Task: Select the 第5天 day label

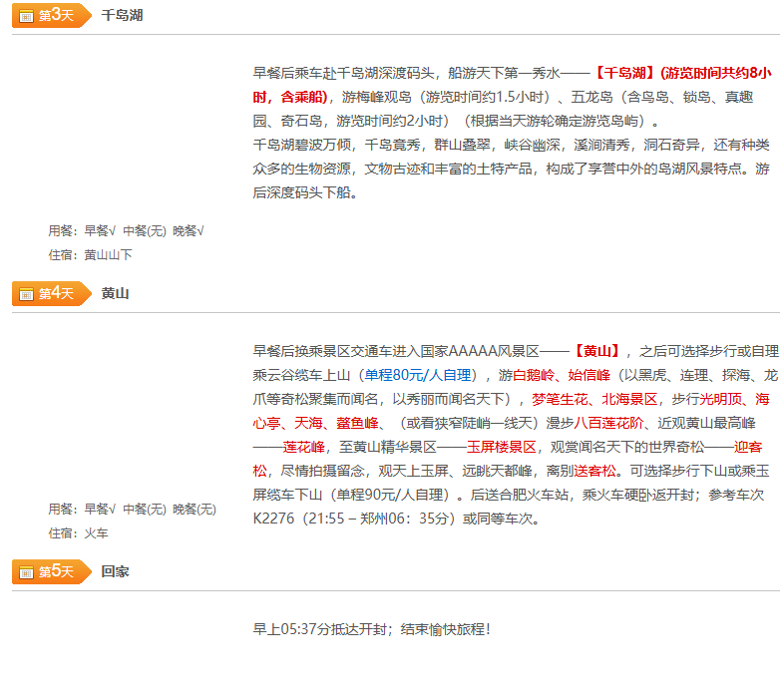Action: [x=56, y=571]
